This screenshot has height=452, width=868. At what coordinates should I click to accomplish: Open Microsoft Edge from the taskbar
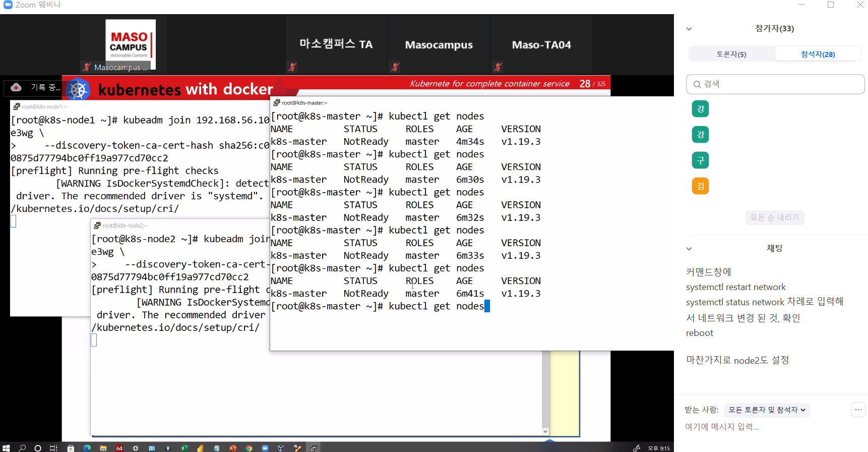pyautogui.click(x=87, y=448)
